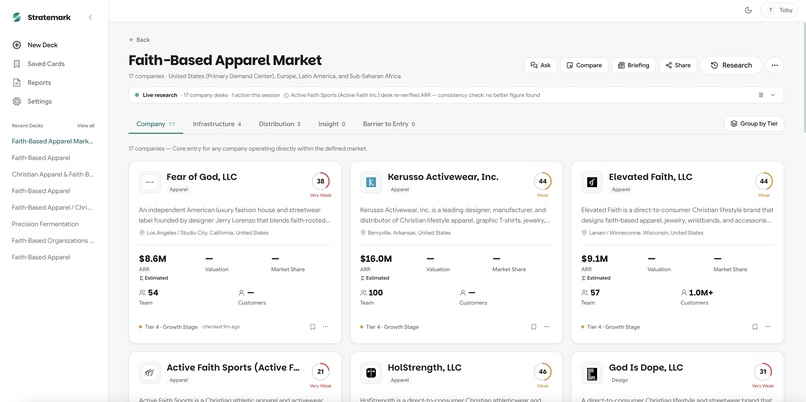
Task: Open Elevated Faith card more options
Action: [767, 327]
